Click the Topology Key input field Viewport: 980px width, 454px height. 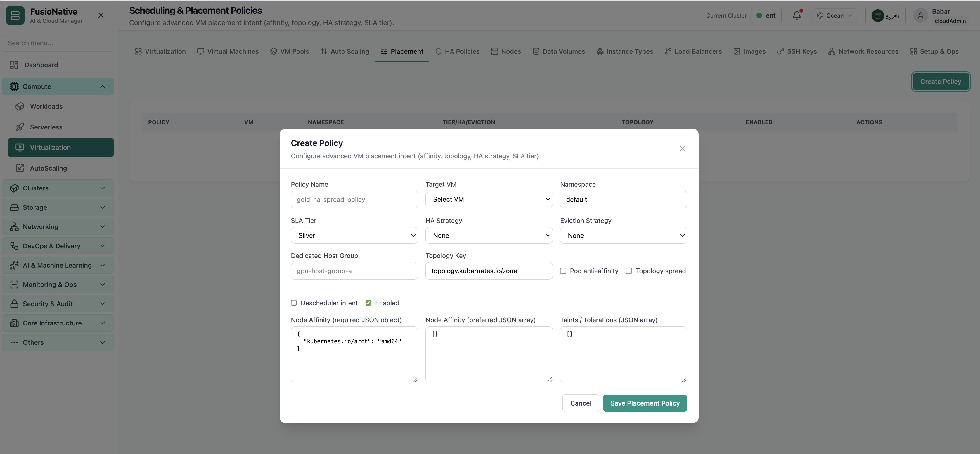tap(489, 271)
